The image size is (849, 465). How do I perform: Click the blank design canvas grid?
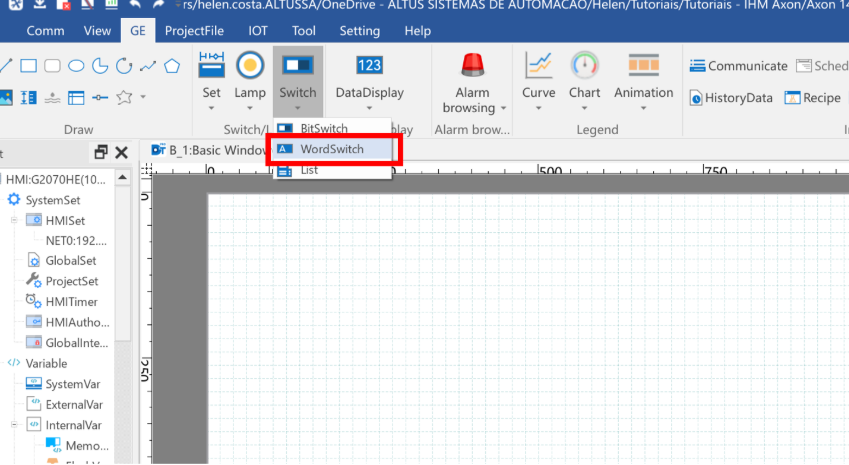tap(528, 328)
